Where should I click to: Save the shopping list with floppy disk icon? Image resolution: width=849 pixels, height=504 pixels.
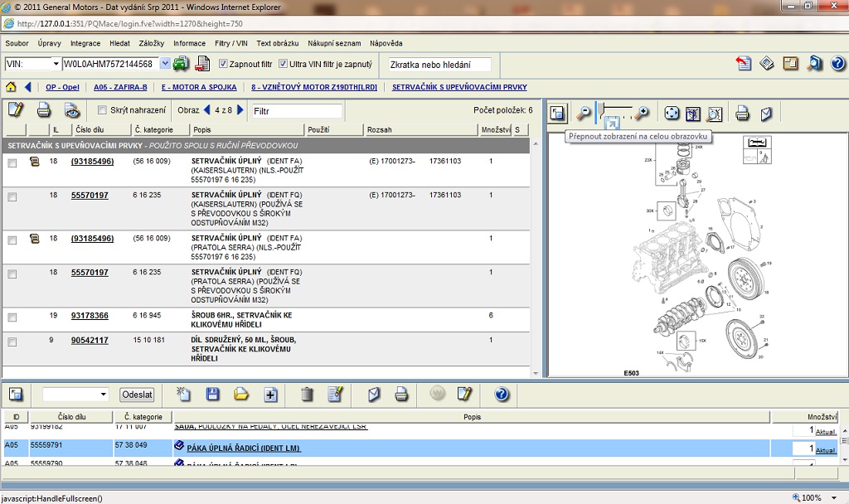coord(212,395)
